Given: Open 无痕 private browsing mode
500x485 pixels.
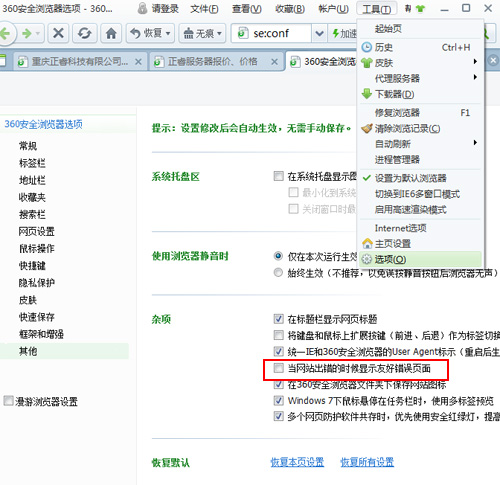Looking at the screenshot, I should point(199,33).
